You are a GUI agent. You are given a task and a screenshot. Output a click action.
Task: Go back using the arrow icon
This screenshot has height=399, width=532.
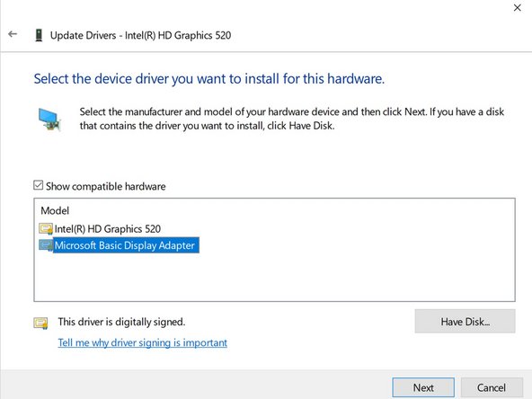coord(13,34)
